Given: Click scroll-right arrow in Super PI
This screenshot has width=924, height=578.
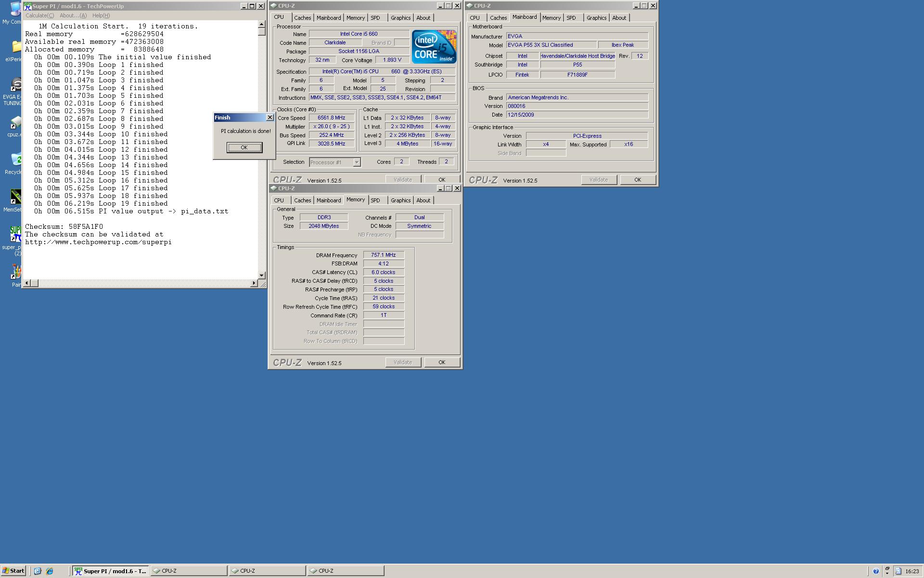Looking at the screenshot, I should click(x=254, y=283).
